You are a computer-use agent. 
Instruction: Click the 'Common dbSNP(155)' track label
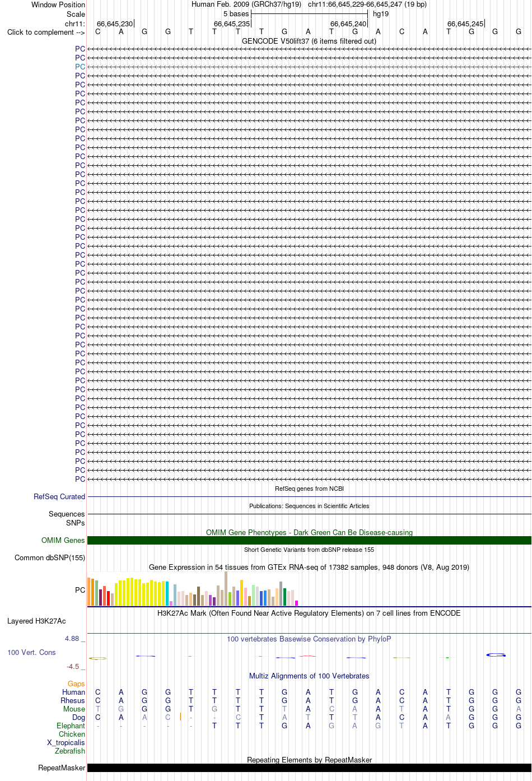(50, 557)
